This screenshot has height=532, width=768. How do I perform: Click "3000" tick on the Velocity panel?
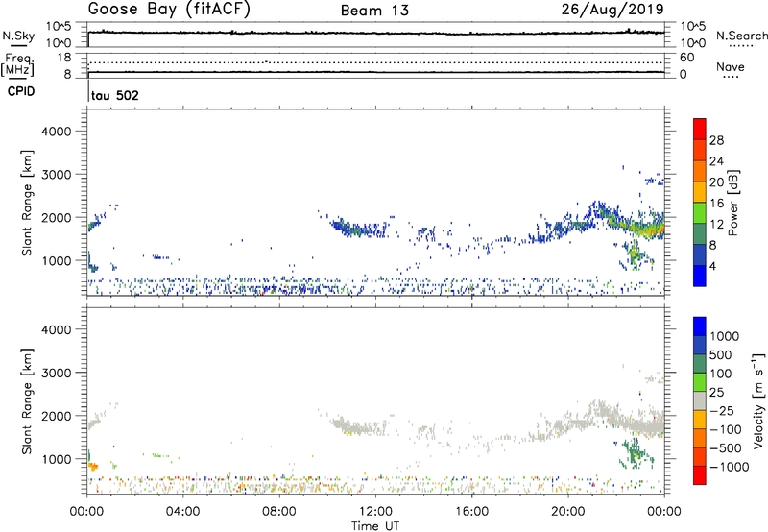click(x=57, y=373)
